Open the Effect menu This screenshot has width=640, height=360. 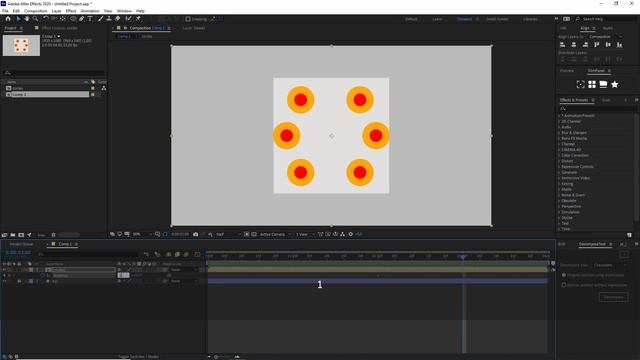pos(71,11)
